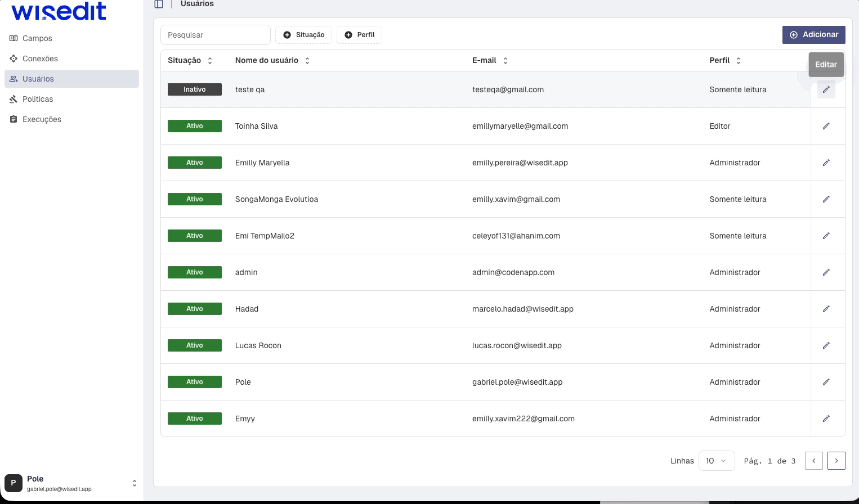
Task: Go to the next page of users
Action: (x=836, y=461)
